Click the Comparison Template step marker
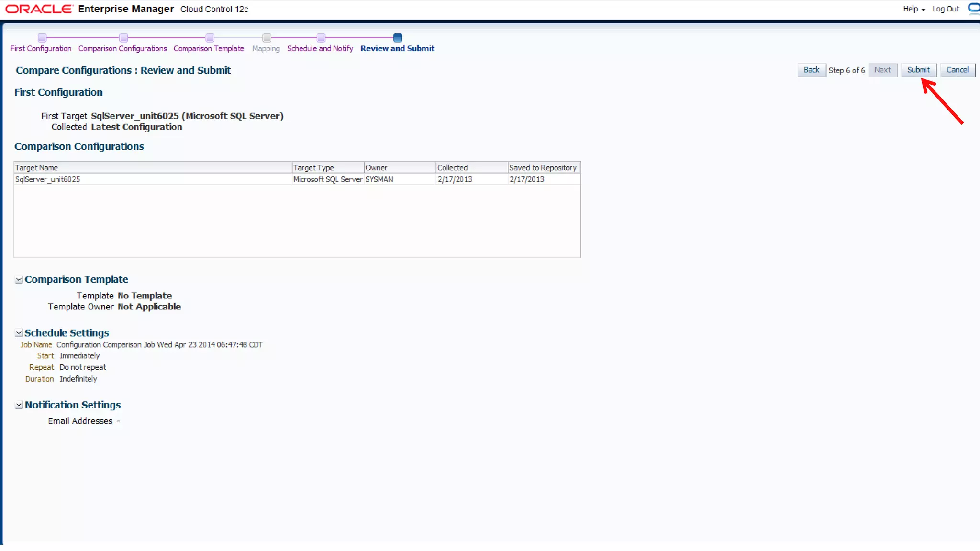Viewport: 980px width, 551px height. coord(210,38)
